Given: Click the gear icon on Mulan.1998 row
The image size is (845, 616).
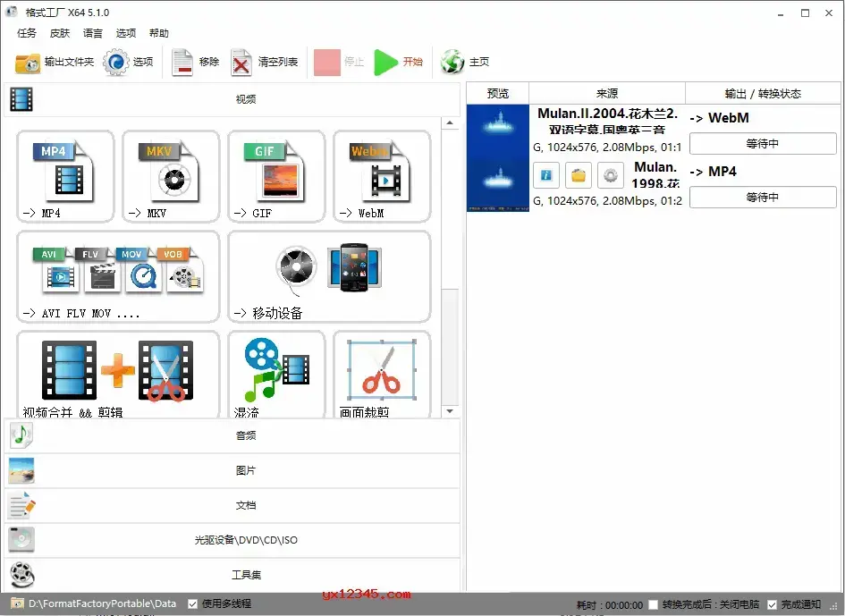Looking at the screenshot, I should tap(611, 175).
